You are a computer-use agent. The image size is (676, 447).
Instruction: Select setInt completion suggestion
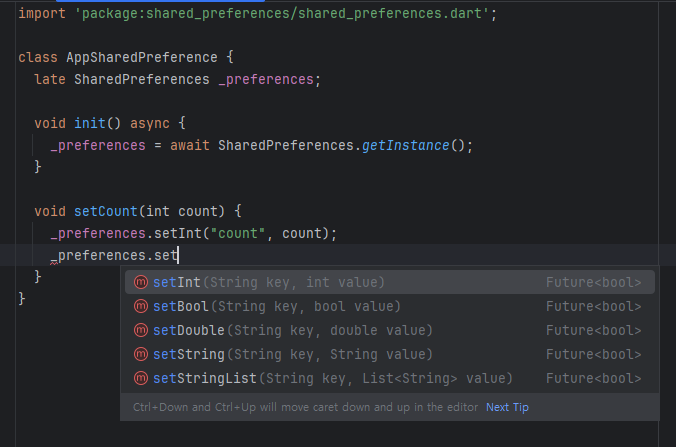tap(390, 282)
